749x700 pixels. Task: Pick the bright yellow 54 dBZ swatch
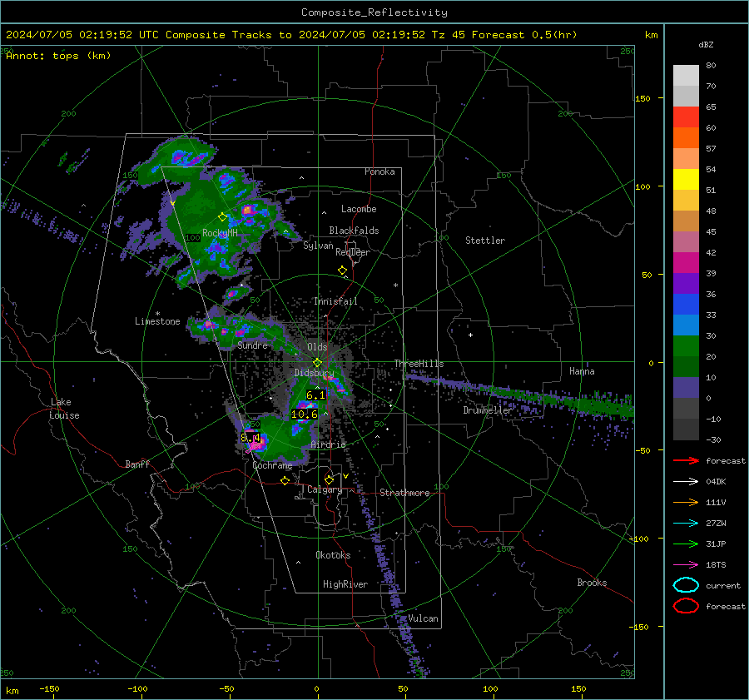click(x=686, y=179)
